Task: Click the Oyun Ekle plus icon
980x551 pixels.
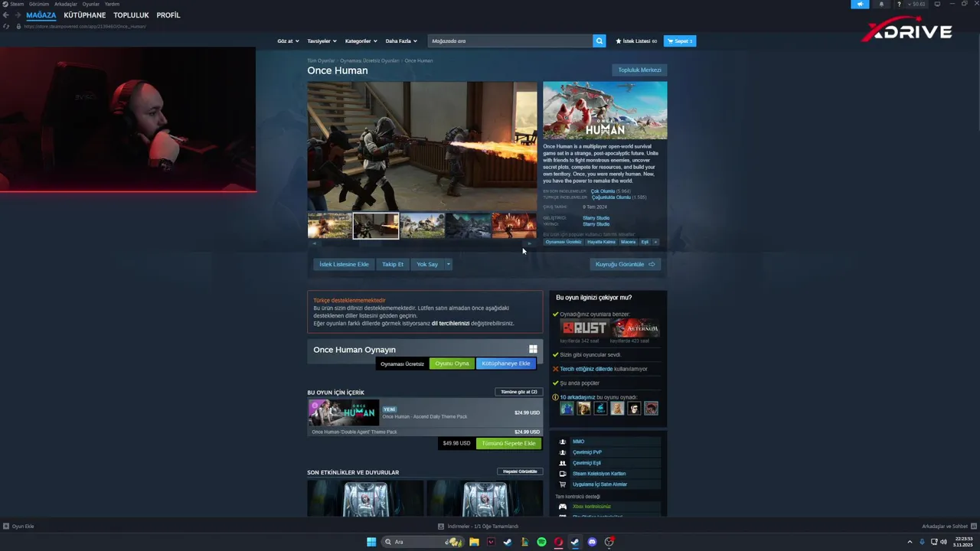Action: [6, 526]
